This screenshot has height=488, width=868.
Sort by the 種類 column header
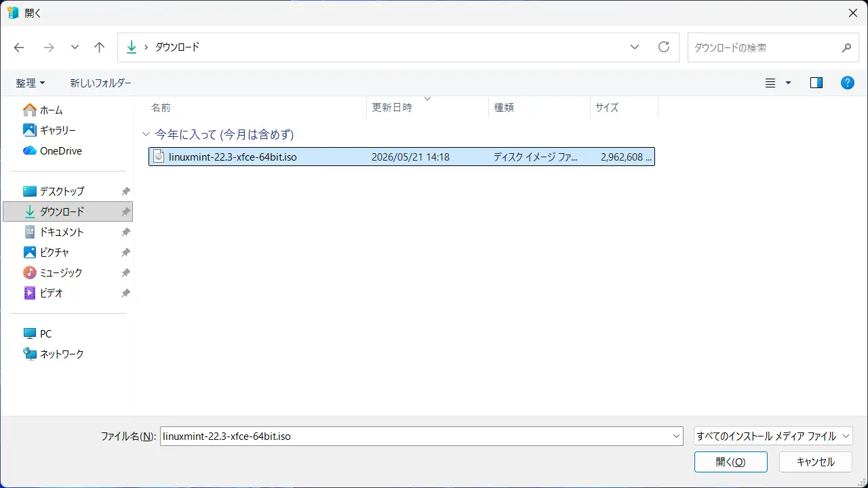(539, 107)
